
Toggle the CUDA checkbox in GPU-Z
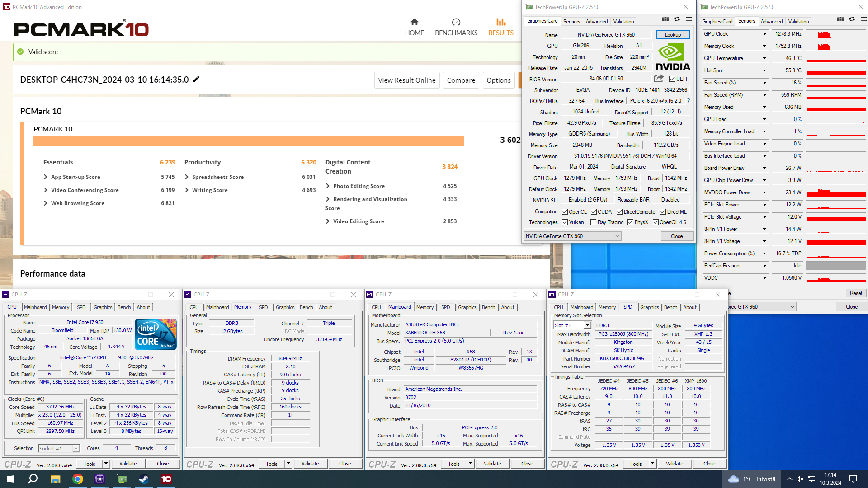click(x=594, y=212)
